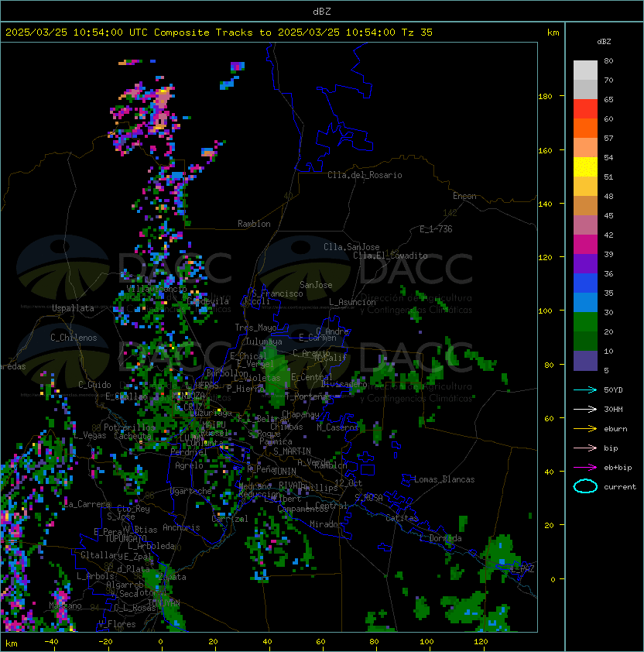Click the Ramblon place label

[x=254, y=224]
